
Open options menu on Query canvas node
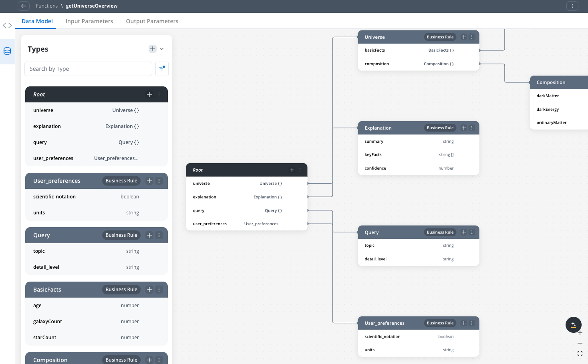point(472,232)
